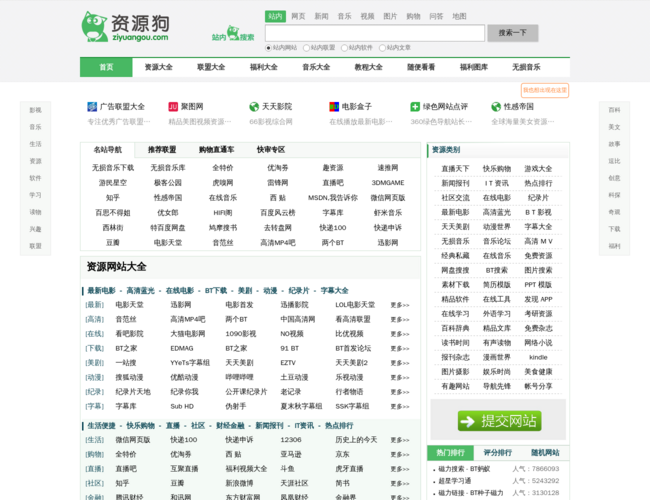Screen dimensions: 650x500
Task: Expand 更多>> on the [在线] row
Action: click(400, 334)
